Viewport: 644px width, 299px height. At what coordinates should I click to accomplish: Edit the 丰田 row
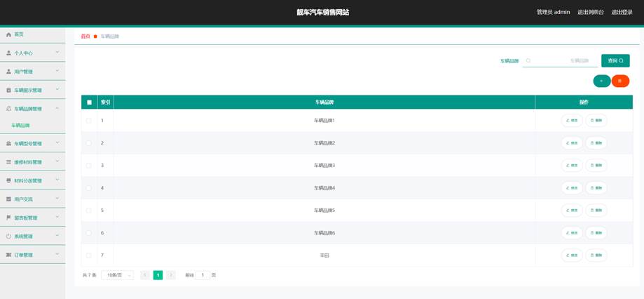click(572, 255)
